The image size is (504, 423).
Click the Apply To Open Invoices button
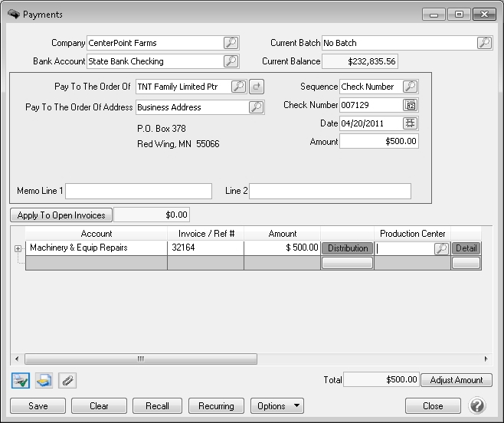[61, 215]
